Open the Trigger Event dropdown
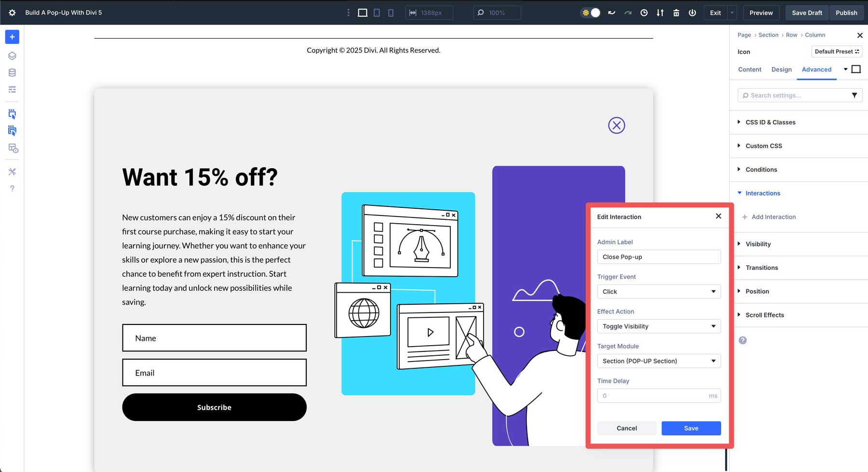This screenshot has width=868, height=472. [x=659, y=291]
